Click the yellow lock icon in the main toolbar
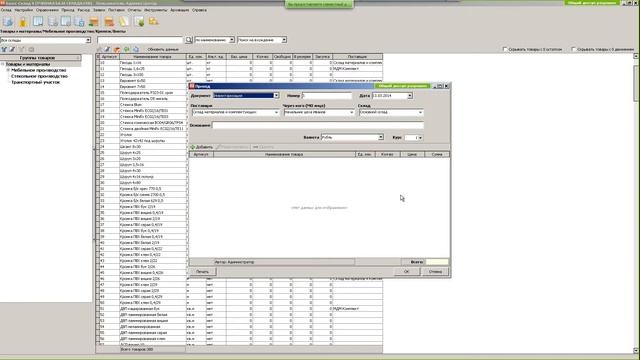640x360 pixels. (x=23, y=21)
